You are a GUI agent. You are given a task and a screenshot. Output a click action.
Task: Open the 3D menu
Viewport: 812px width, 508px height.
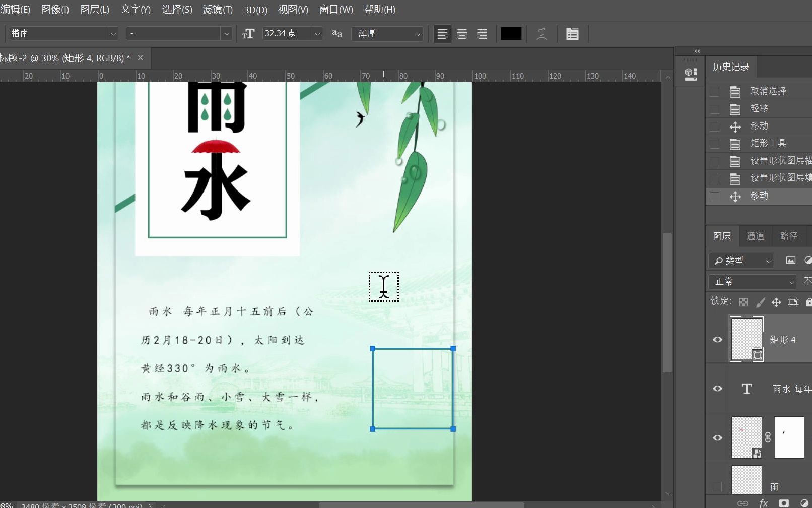pos(255,10)
